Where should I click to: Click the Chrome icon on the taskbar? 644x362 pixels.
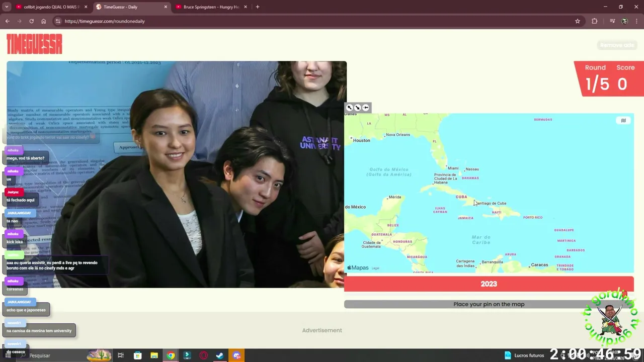click(x=171, y=355)
